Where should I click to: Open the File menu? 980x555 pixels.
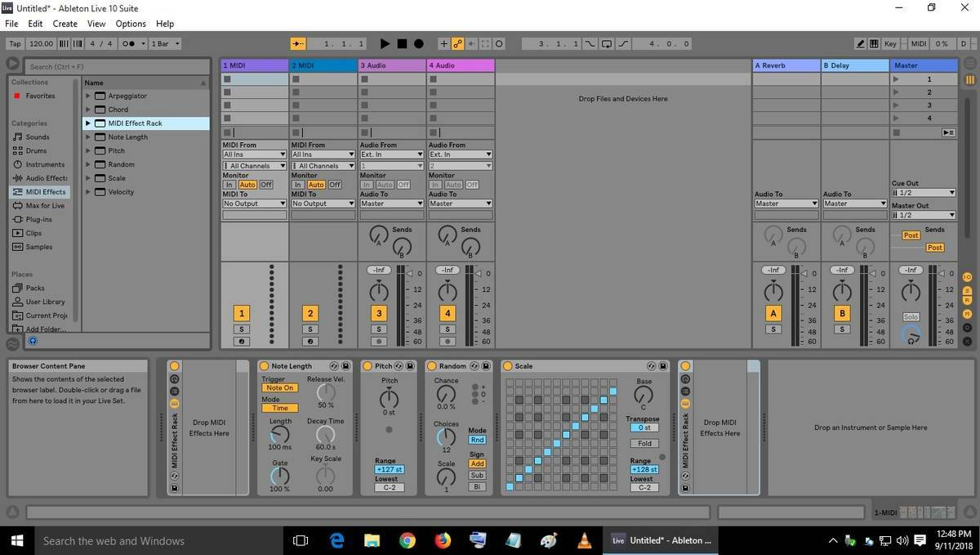click(x=11, y=24)
